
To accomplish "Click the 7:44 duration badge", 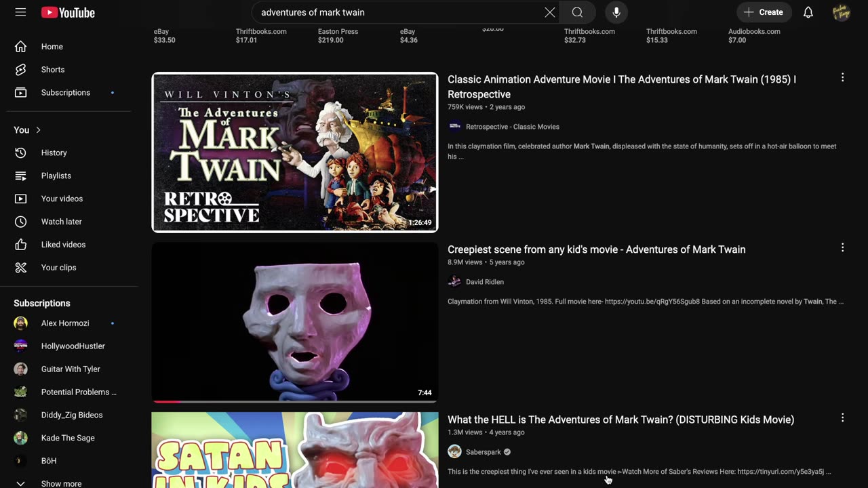I will pos(425,393).
